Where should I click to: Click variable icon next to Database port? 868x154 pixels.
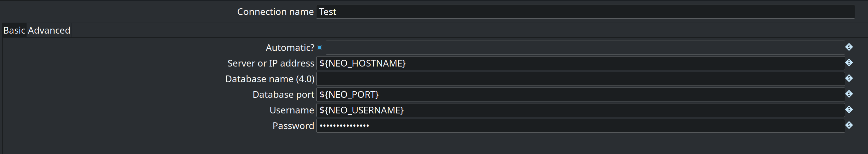tap(849, 94)
